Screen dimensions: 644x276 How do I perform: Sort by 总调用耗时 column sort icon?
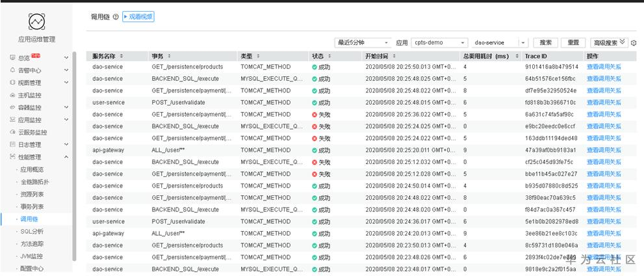(x=517, y=56)
